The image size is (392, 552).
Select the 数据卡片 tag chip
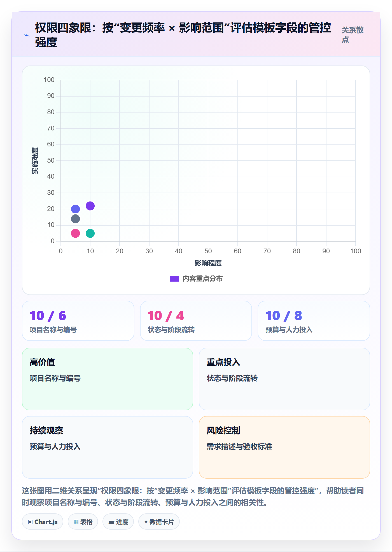[159, 522]
